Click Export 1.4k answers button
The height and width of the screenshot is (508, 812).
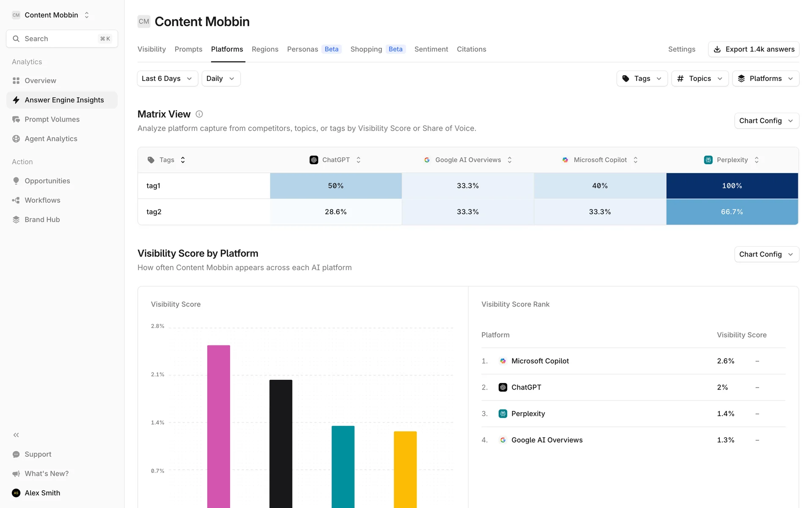(753, 49)
